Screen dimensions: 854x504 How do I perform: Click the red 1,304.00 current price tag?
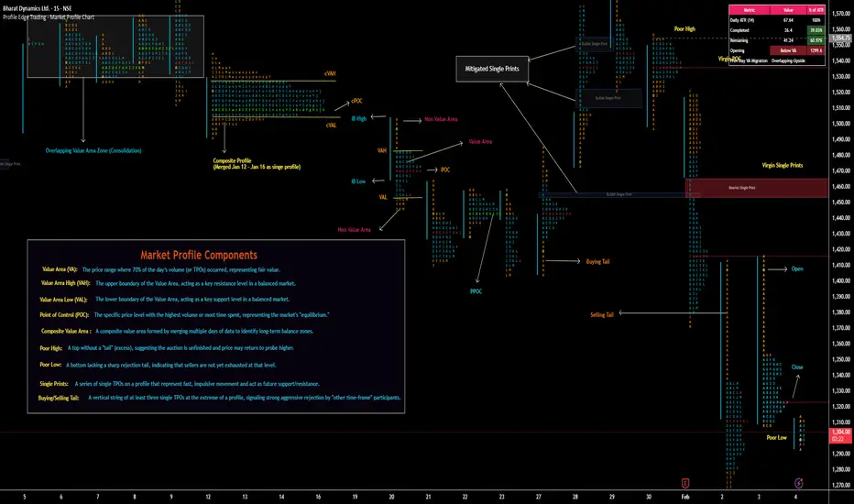(x=841, y=434)
